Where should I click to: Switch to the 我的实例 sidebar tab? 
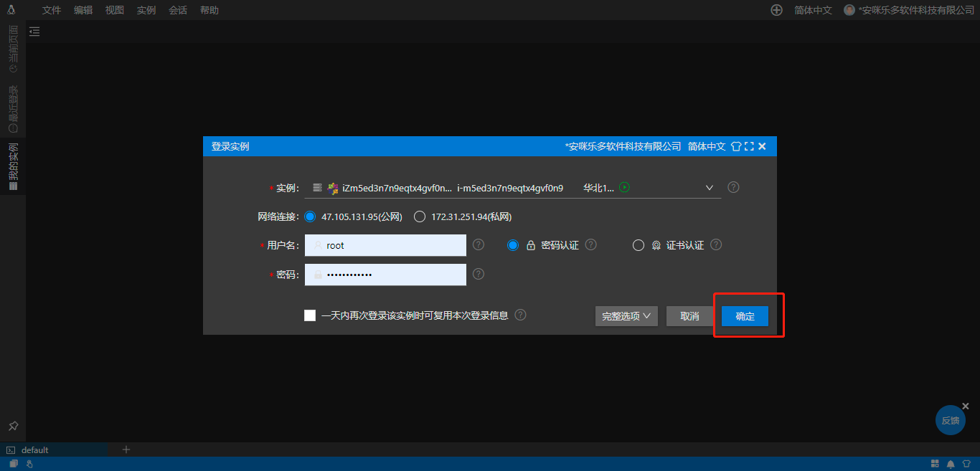pyautogui.click(x=13, y=166)
